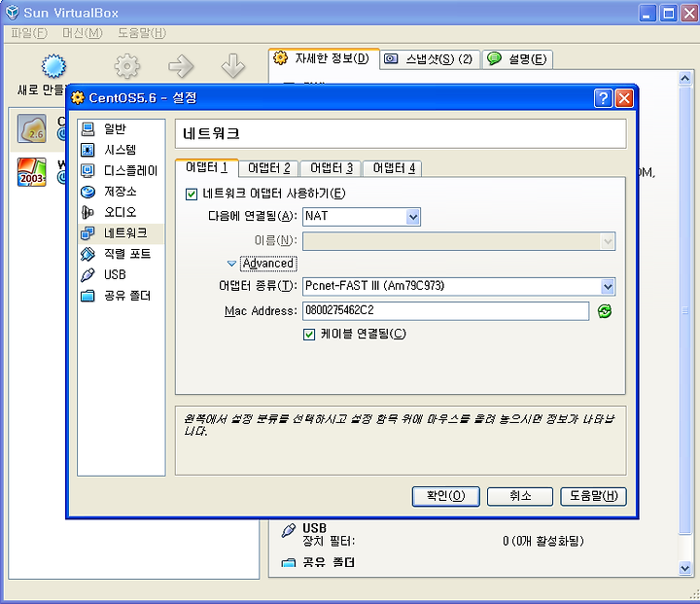This screenshot has width=700, height=604.
Task: Switch to 어댑터 4 tab
Action: [x=394, y=168]
